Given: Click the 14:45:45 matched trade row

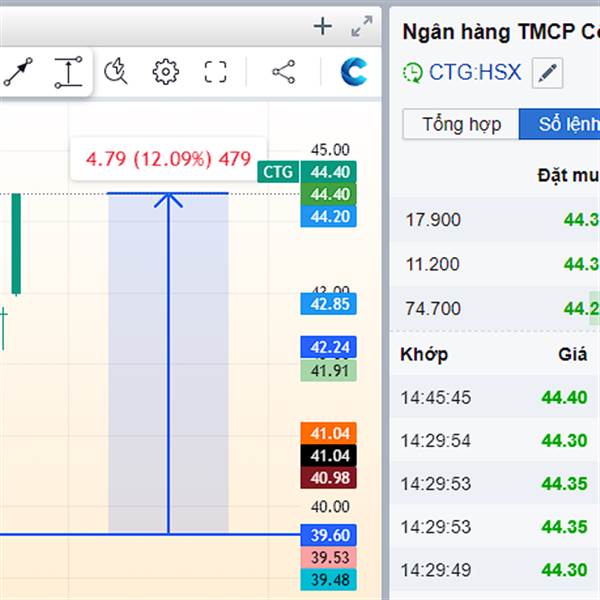Looking at the screenshot, I should click(495, 397).
